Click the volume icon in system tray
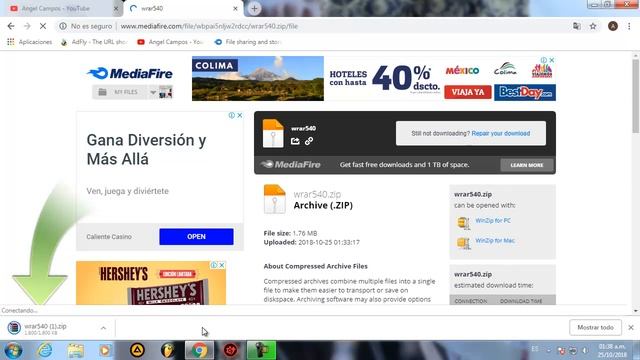The width and height of the screenshot is (640, 360). [x=585, y=351]
